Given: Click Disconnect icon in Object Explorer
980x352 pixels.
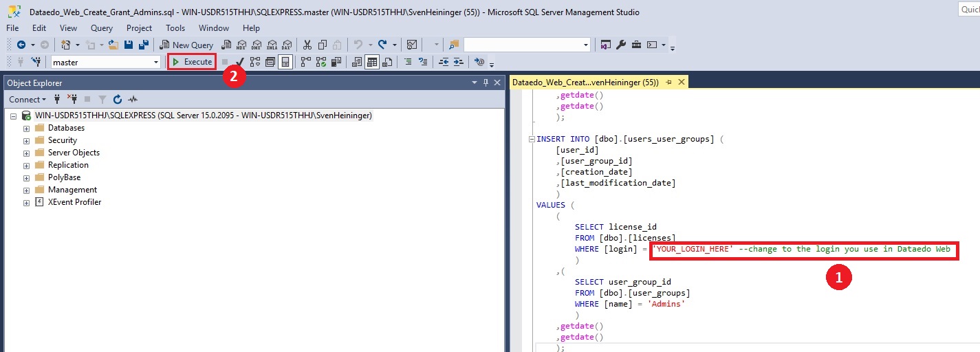Looking at the screenshot, I should (72, 99).
